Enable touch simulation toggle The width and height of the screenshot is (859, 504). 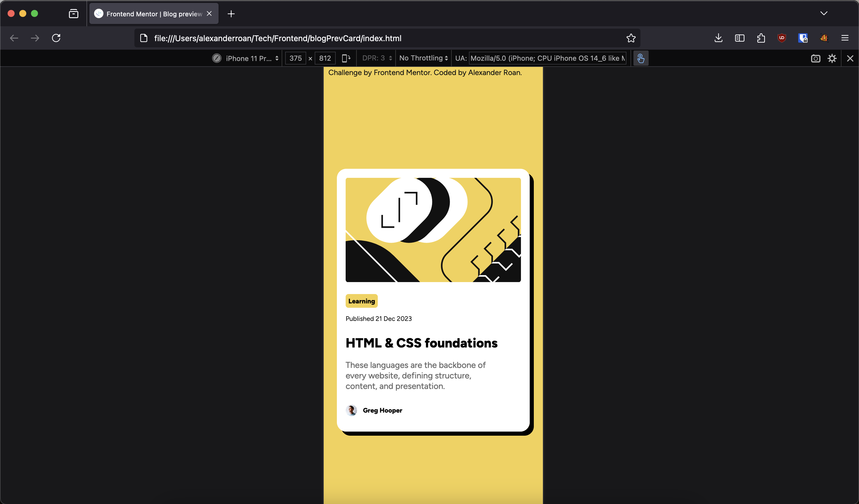click(640, 58)
